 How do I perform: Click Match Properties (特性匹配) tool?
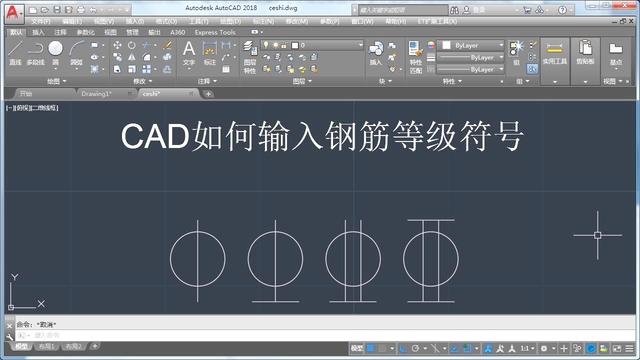pyautogui.click(x=416, y=57)
